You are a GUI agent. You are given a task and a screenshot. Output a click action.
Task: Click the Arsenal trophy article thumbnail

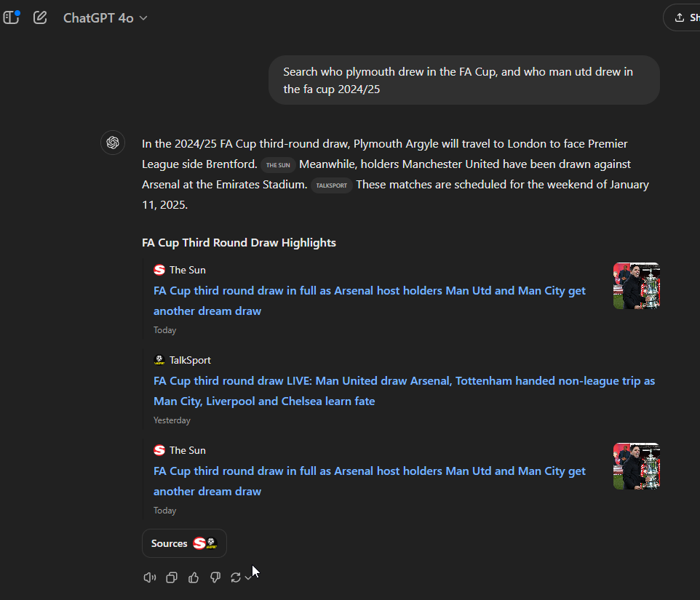click(636, 286)
